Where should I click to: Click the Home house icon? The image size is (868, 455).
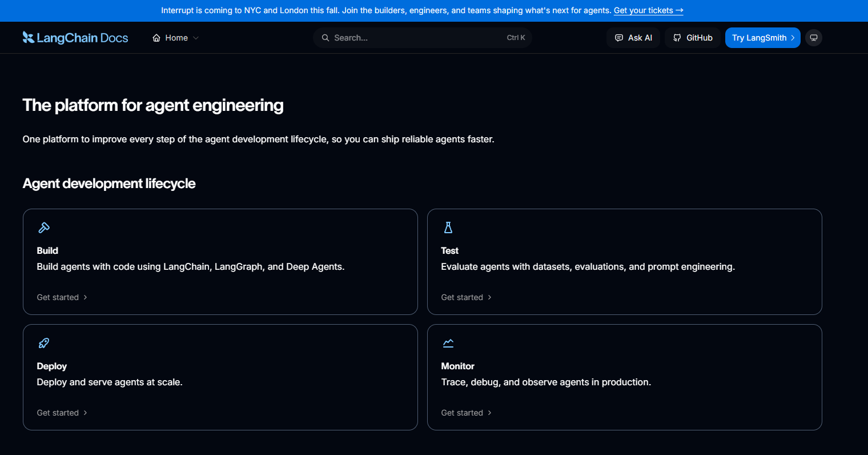point(156,38)
